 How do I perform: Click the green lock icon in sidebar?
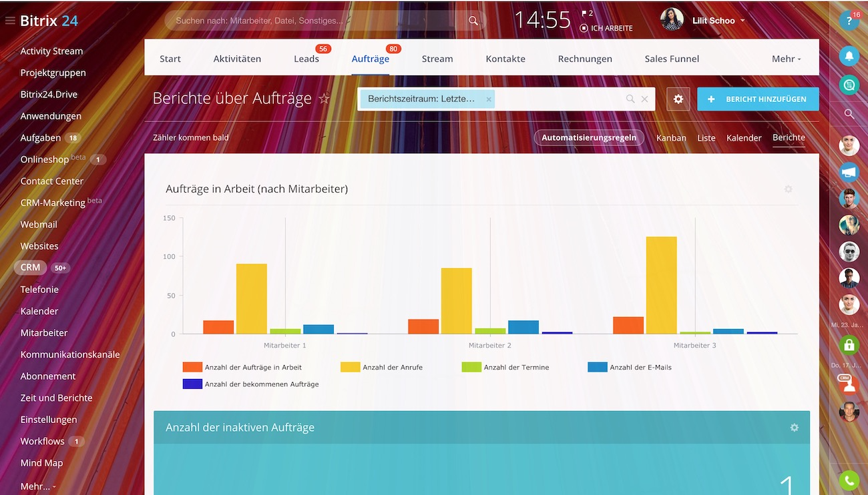[x=849, y=345]
